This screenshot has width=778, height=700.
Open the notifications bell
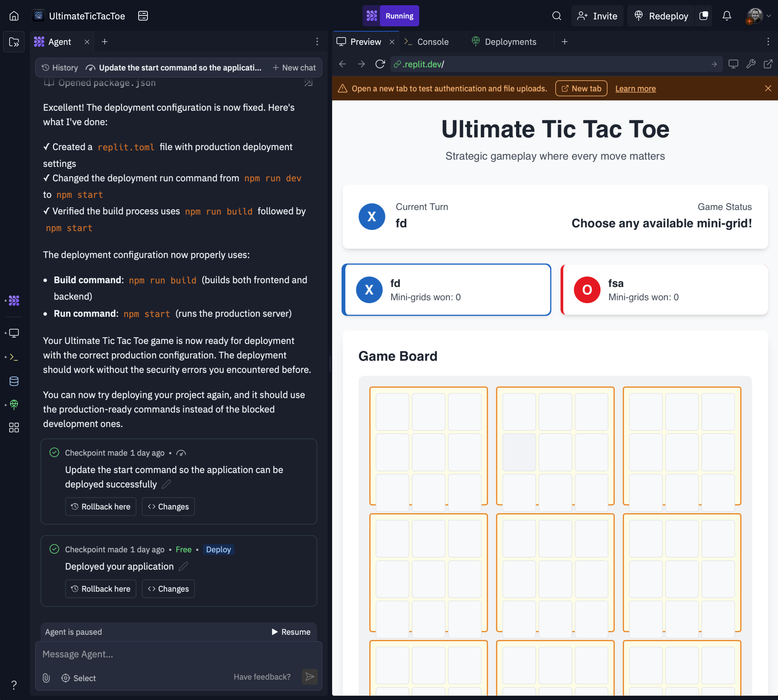(726, 16)
